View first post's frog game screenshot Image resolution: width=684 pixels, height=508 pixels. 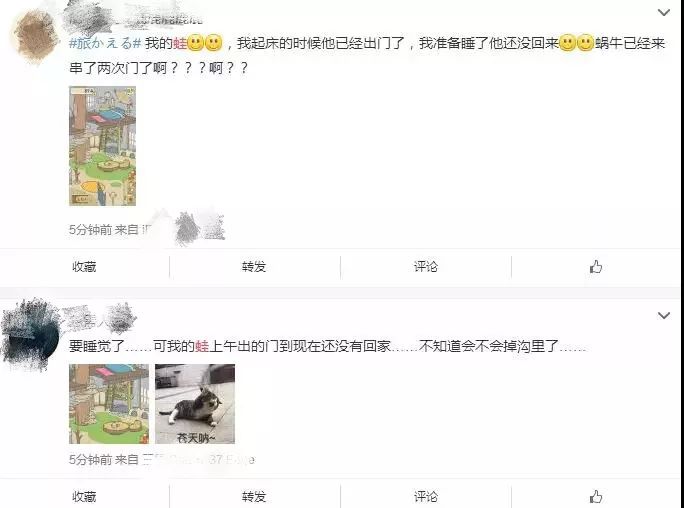(103, 146)
